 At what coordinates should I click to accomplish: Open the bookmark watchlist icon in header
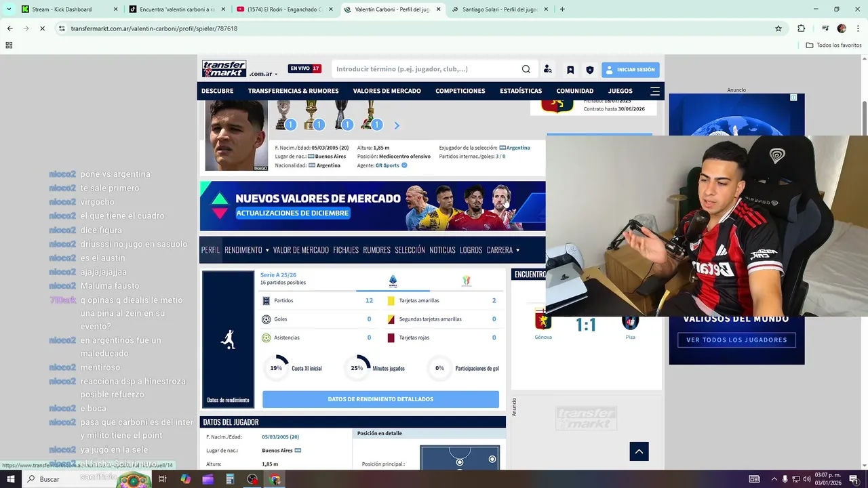570,69
